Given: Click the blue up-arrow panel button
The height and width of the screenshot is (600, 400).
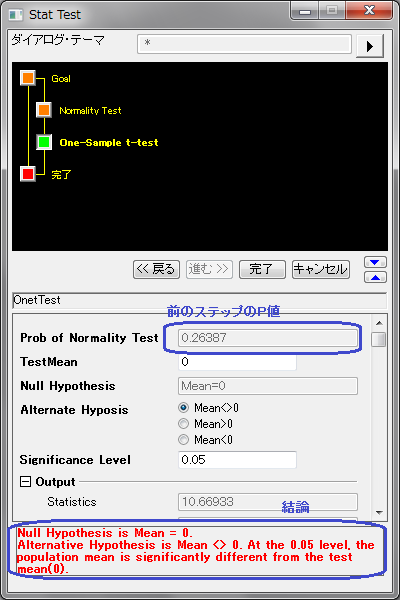Looking at the screenshot, I should [375, 277].
